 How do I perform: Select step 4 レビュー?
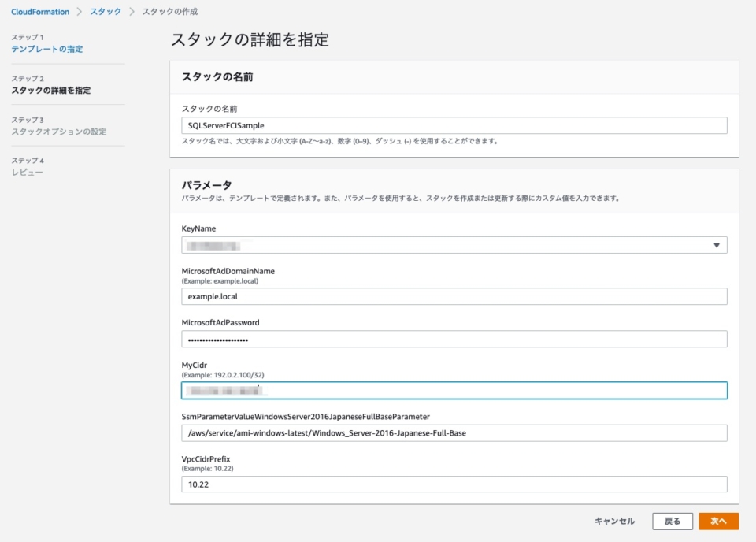point(27,173)
